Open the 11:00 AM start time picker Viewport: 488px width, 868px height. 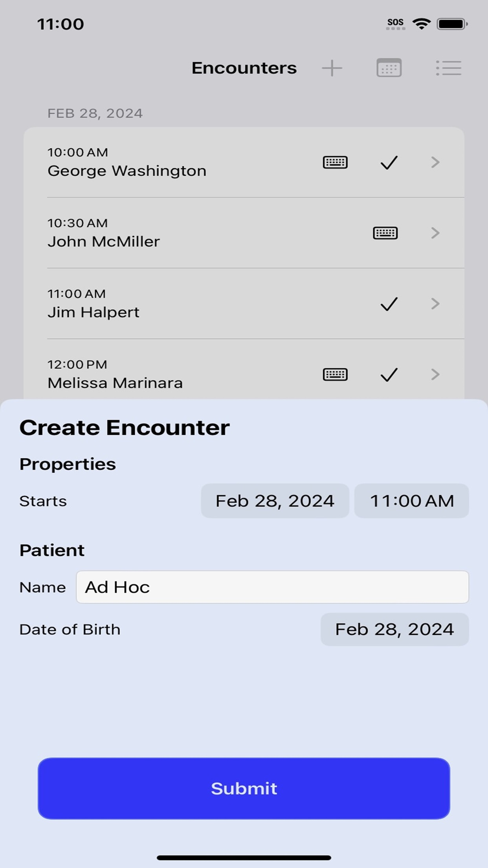[412, 501]
